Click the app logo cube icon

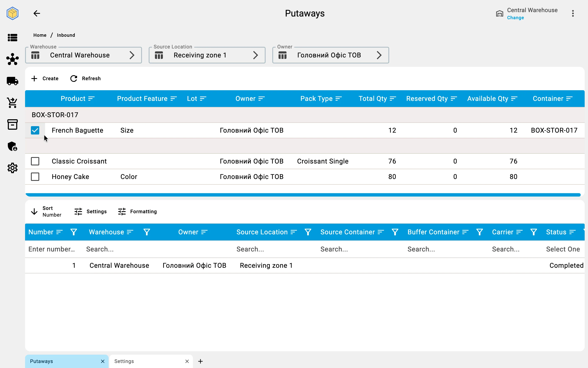[x=12, y=13]
